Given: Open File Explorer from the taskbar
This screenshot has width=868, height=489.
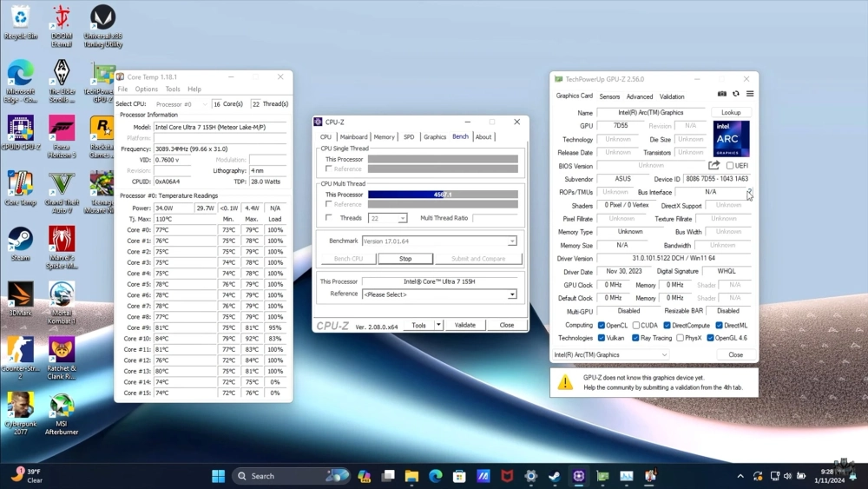Looking at the screenshot, I should 411,476.
